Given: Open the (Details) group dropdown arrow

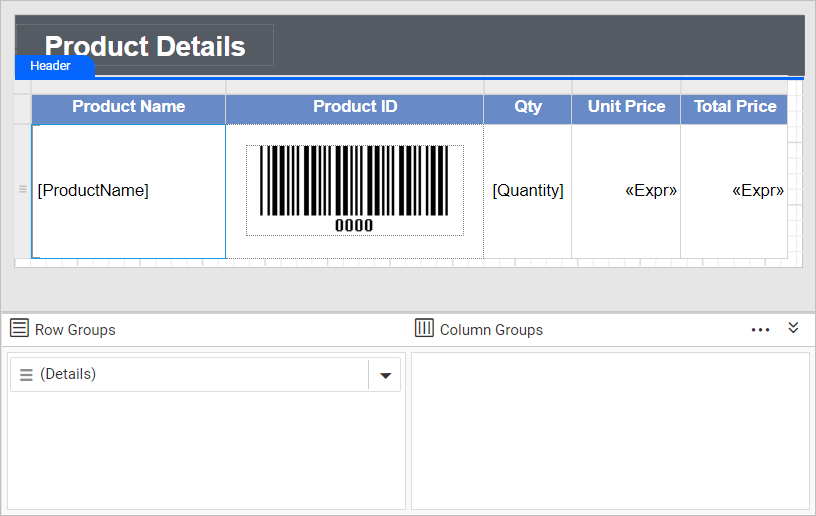Looking at the screenshot, I should click(x=385, y=375).
